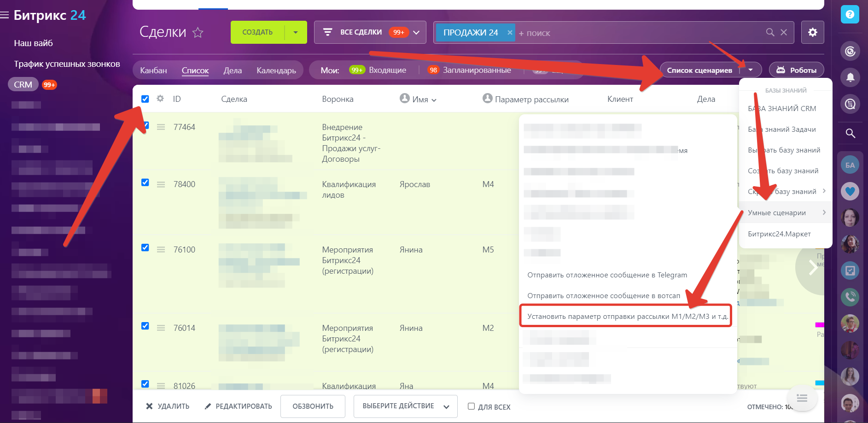The height and width of the screenshot is (423, 868).
Task: Expand the ВСЕ СДЕЛКИ funnel dropdown
Action: click(x=416, y=32)
